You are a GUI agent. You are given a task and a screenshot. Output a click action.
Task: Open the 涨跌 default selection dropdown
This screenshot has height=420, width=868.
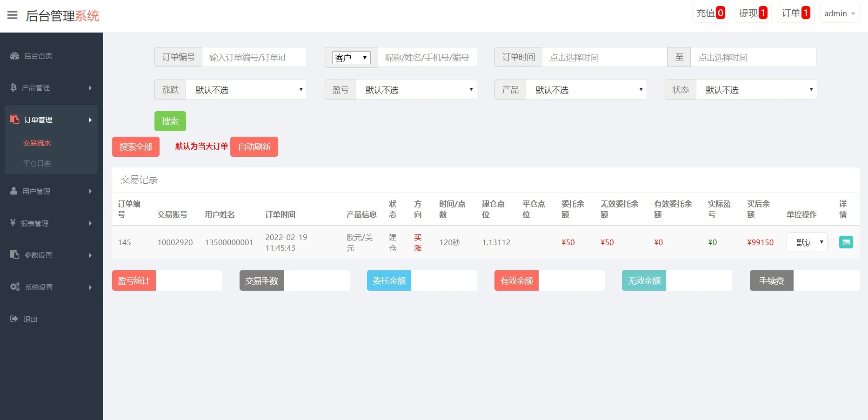pos(247,89)
